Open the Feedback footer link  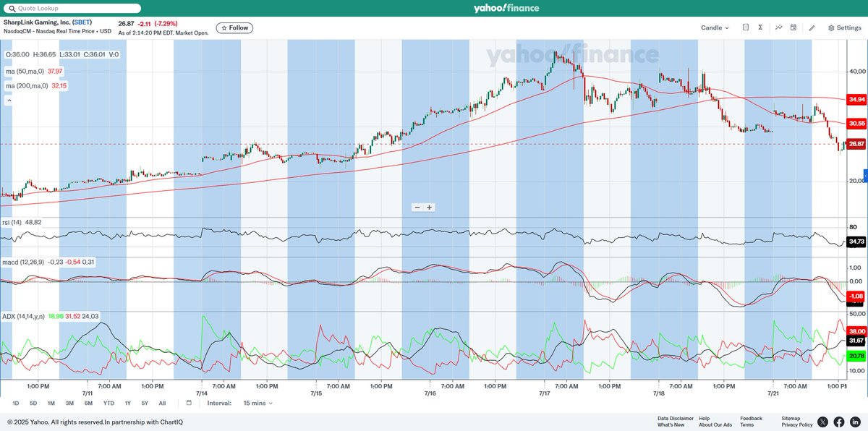(x=751, y=418)
